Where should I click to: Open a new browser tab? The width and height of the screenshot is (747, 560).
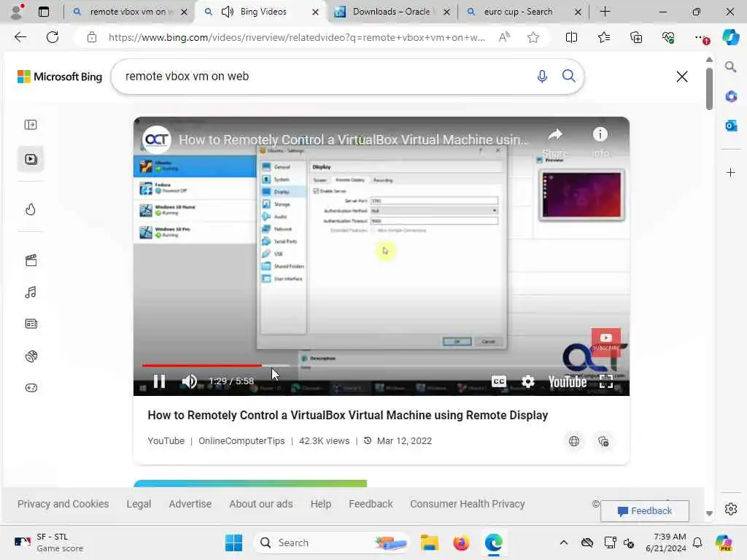[x=605, y=12]
